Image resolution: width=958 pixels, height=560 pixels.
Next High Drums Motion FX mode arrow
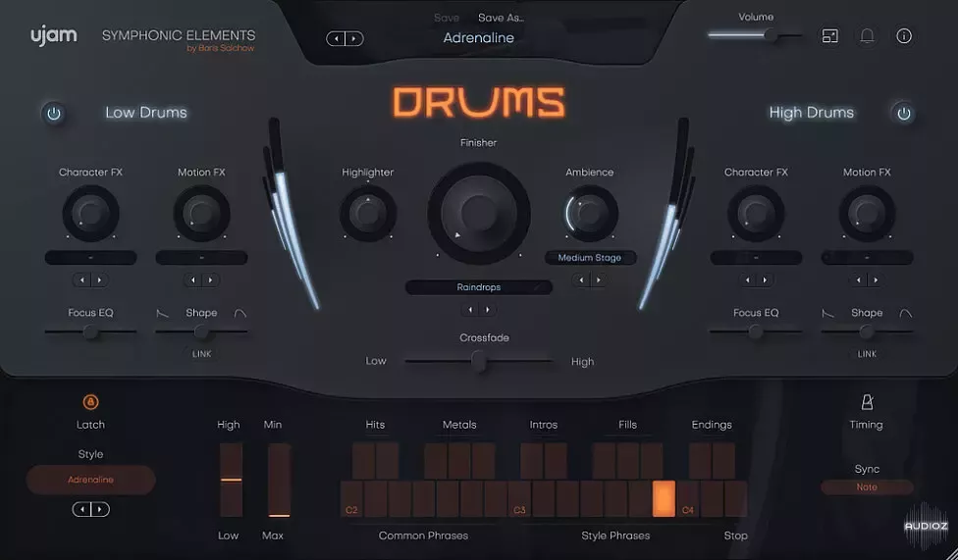pos(877,280)
